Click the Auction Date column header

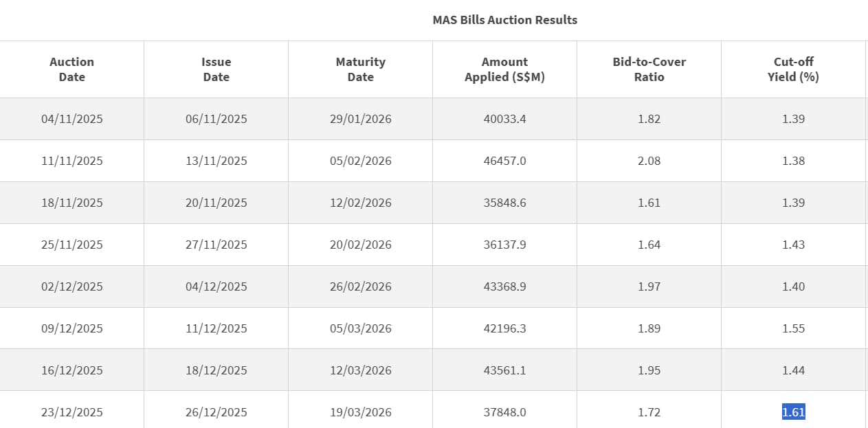pos(71,69)
